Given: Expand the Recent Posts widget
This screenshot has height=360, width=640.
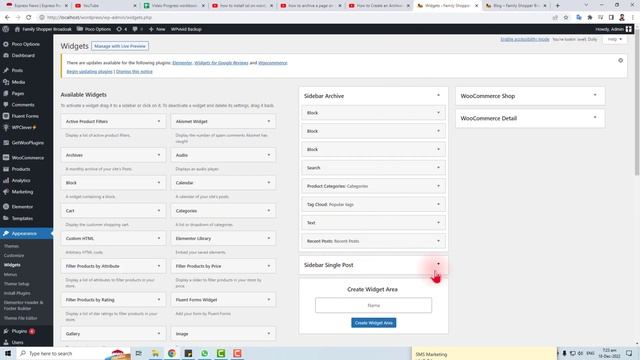Looking at the screenshot, I should tap(438, 241).
